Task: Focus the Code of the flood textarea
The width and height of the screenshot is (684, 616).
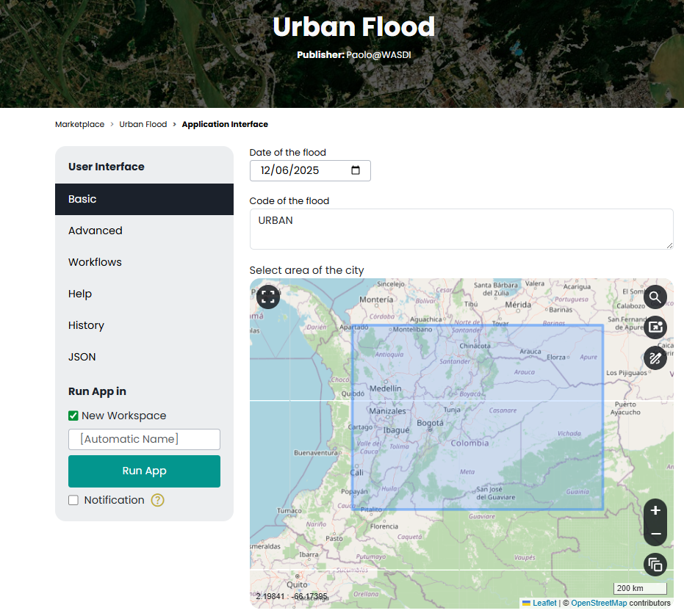Action: pyautogui.click(x=461, y=229)
